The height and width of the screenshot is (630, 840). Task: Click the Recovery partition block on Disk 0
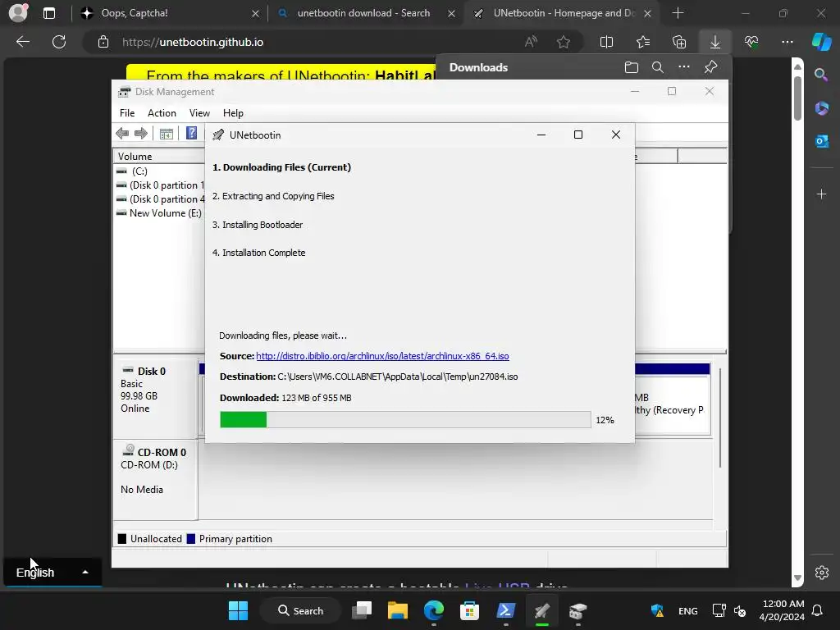point(673,404)
